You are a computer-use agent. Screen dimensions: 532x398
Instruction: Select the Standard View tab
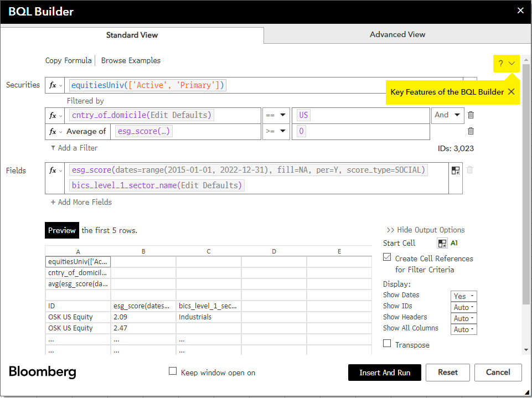point(132,34)
